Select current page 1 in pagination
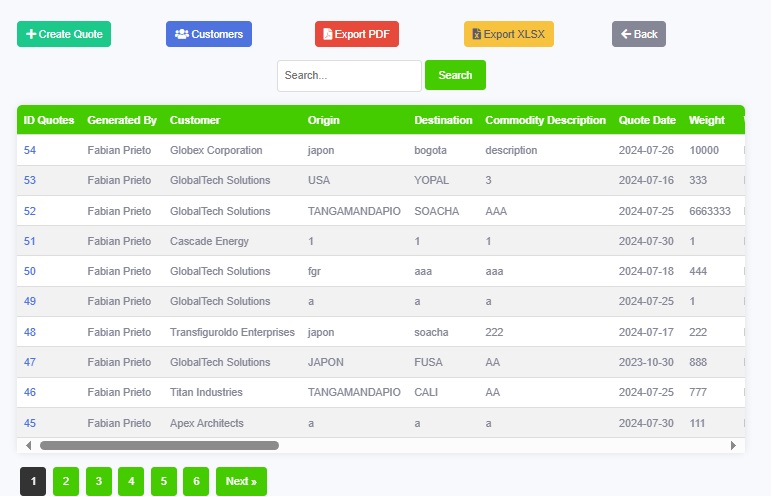Screen dimensions: 773x497 click(x=33, y=482)
